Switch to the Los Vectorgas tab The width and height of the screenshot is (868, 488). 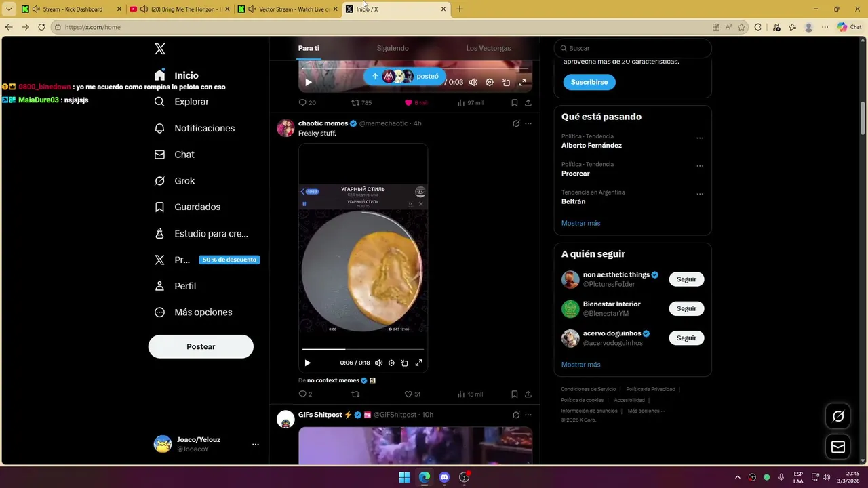488,48
